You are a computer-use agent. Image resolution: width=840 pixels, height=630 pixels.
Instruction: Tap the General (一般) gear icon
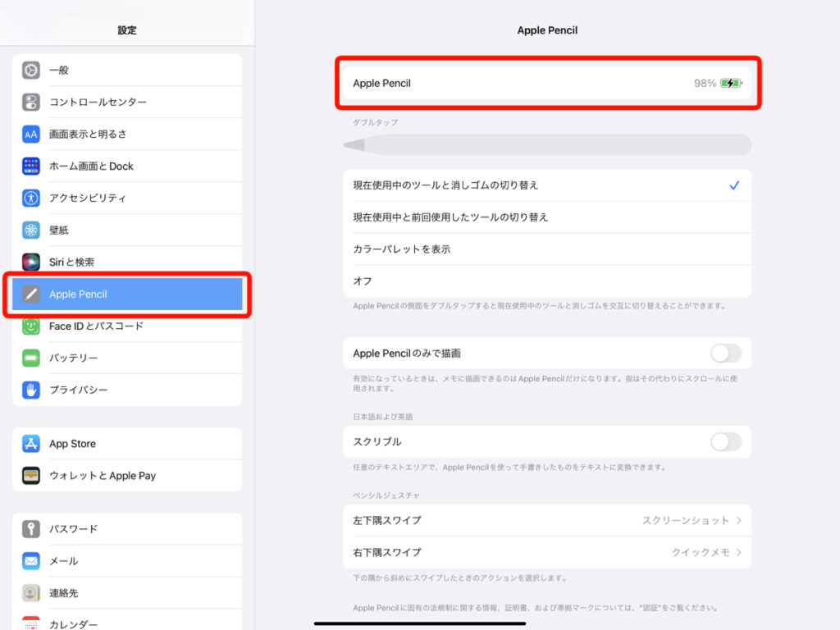click(31, 71)
